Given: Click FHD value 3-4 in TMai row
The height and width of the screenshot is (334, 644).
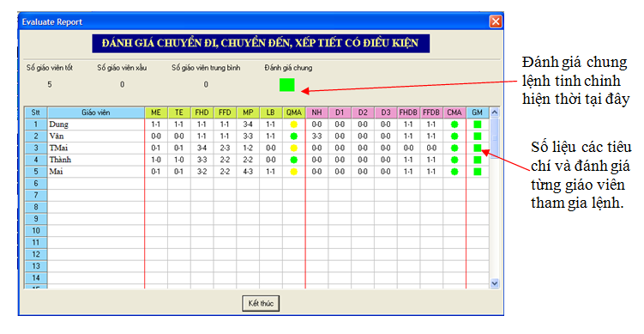Looking at the screenshot, I should (202, 148).
